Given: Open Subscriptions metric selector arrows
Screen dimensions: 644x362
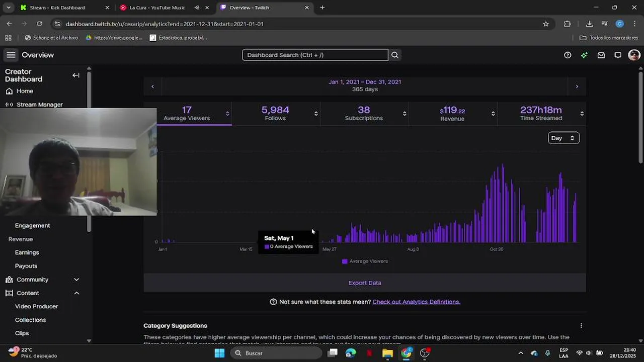Looking at the screenshot, I should click(x=405, y=114).
